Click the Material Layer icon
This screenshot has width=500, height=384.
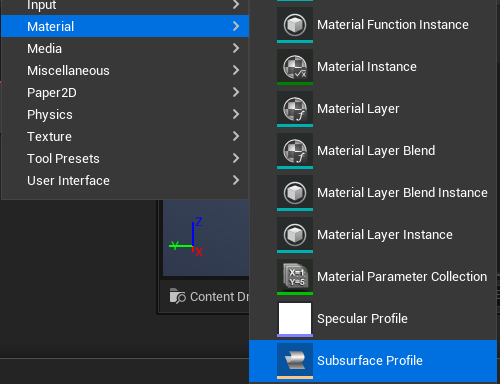pos(295,109)
